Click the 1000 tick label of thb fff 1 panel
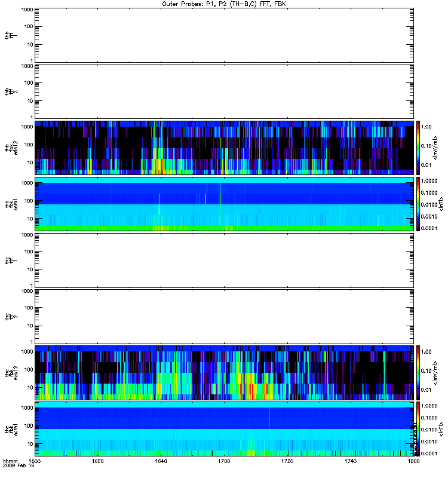This screenshot has width=448, height=478. [x=27, y=10]
